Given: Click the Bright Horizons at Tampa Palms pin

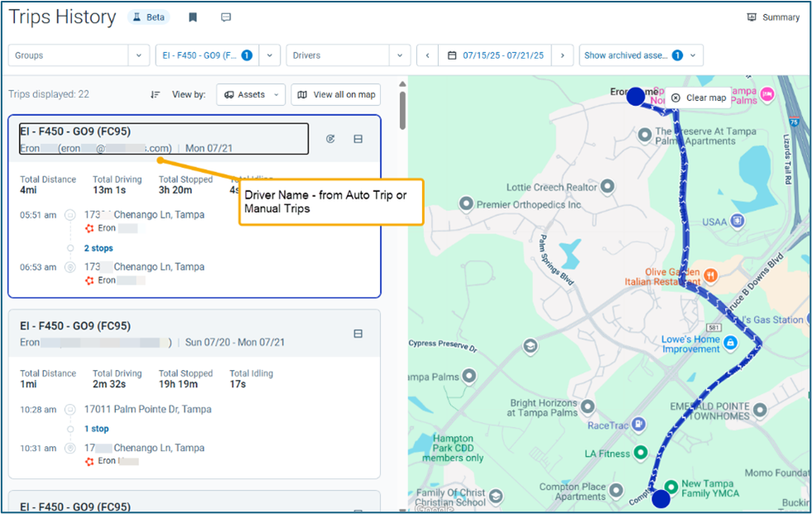Looking at the screenshot, I should point(588,406).
